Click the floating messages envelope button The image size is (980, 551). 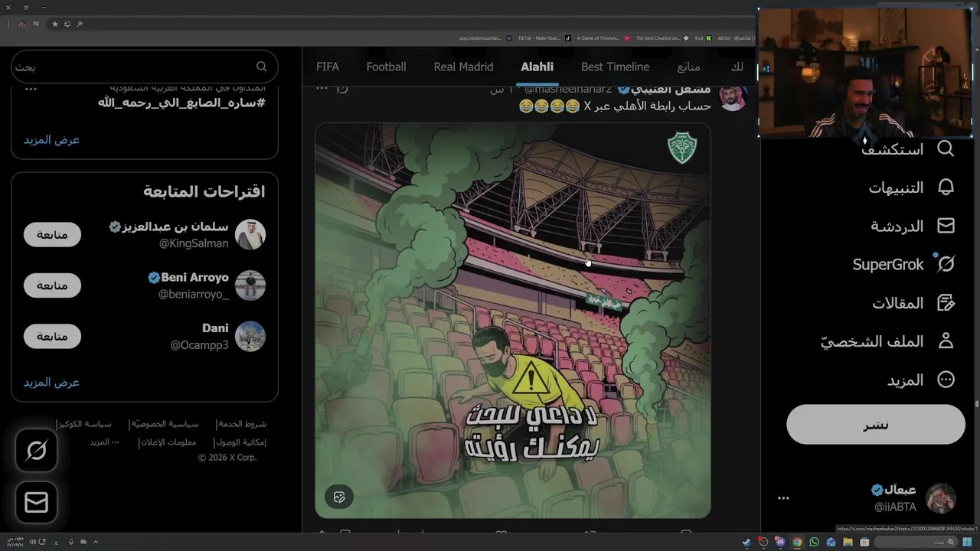pos(36,502)
